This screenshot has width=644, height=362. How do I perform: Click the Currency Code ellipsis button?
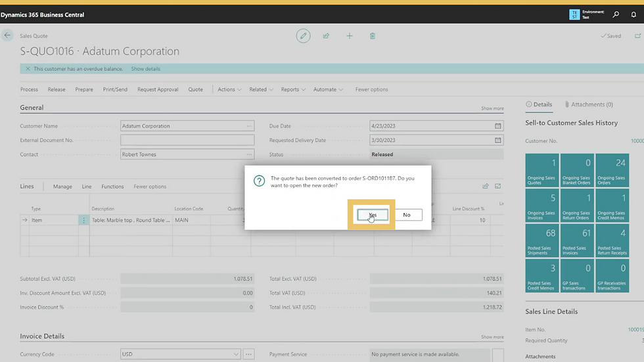[x=248, y=354]
